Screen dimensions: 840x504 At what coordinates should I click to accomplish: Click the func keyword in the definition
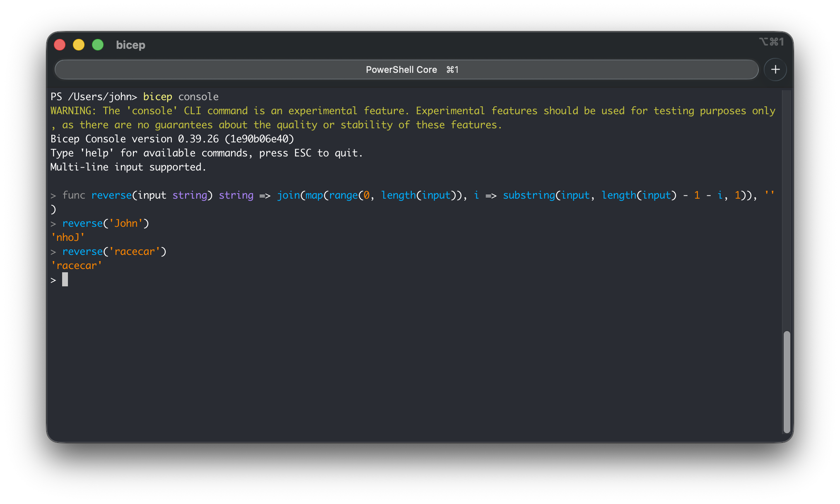click(74, 195)
